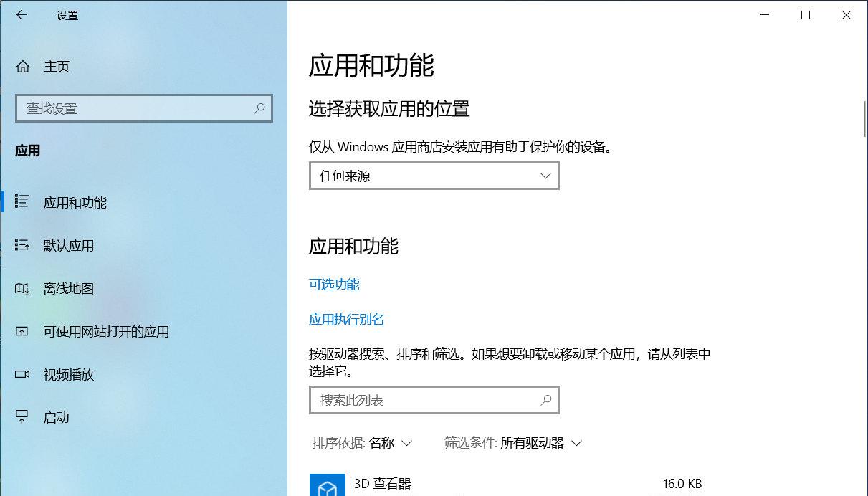Image resolution: width=868 pixels, height=496 pixels.
Task: Open the 应用执行别名 link
Action: pyautogui.click(x=347, y=320)
